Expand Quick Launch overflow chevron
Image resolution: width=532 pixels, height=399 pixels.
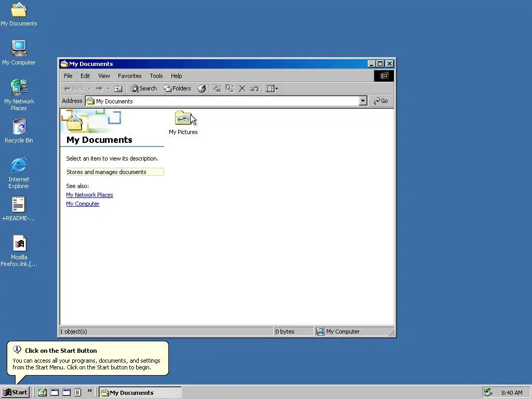(x=89, y=391)
